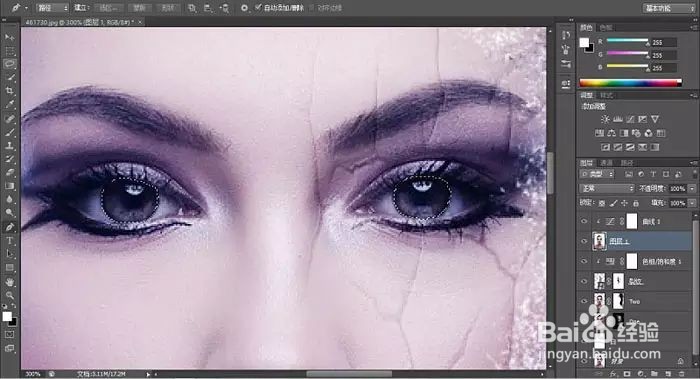700x379 pixels.
Task: Switch to the 样式 styles tab
Action: (x=606, y=96)
